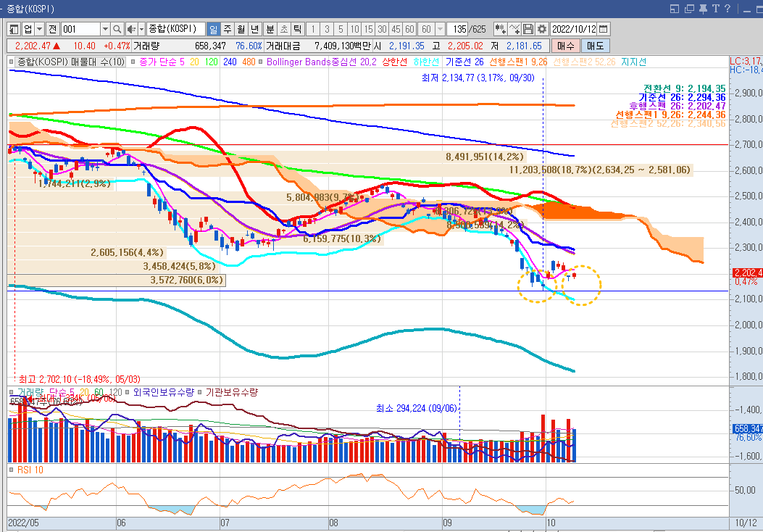Click the small square before 종합(KOSPI) 매물대 legend

pyautogui.click(x=12, y=62)
